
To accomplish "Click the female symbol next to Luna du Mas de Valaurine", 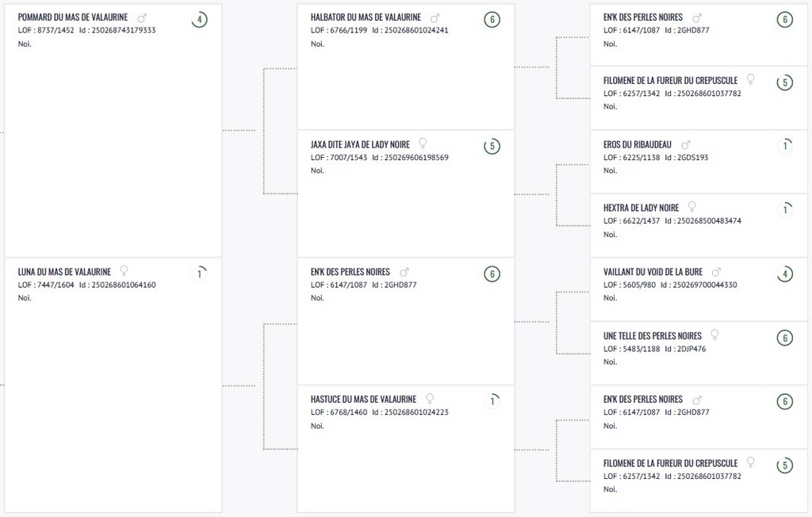I will (124, 271).
